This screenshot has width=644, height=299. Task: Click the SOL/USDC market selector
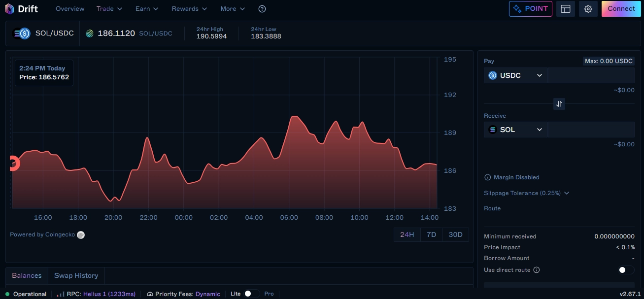(x=43, y=33)
